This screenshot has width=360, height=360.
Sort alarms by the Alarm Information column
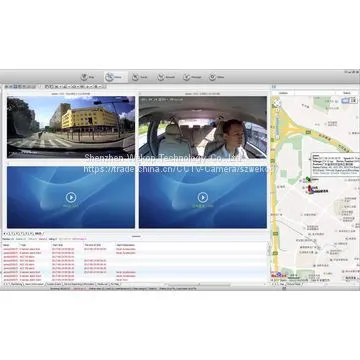coord(125,245)
